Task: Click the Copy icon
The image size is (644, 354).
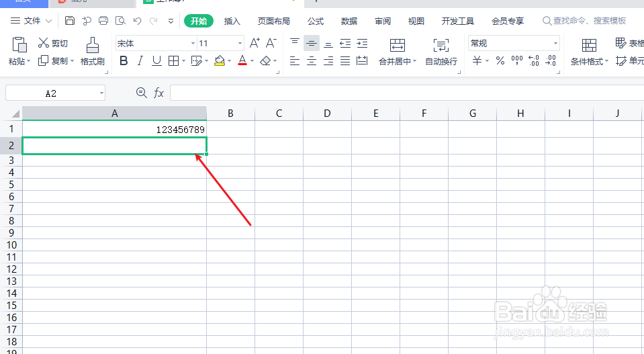Action: (x=43, y=60)
